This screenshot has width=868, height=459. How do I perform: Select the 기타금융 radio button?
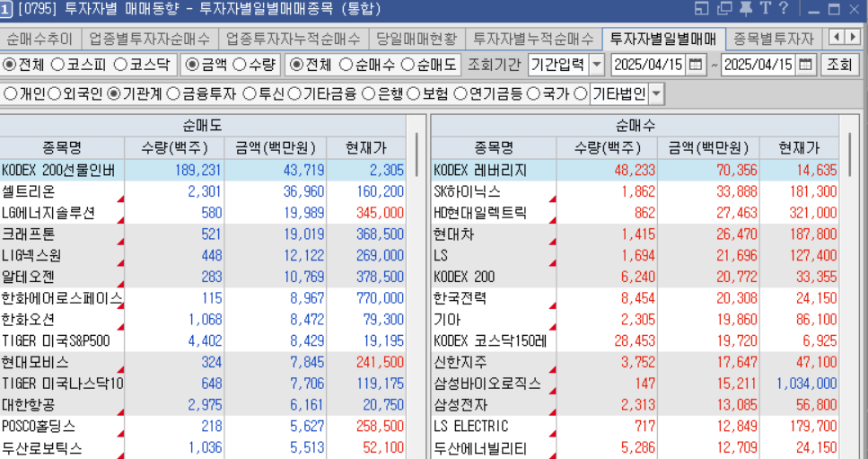click(294, 94)
